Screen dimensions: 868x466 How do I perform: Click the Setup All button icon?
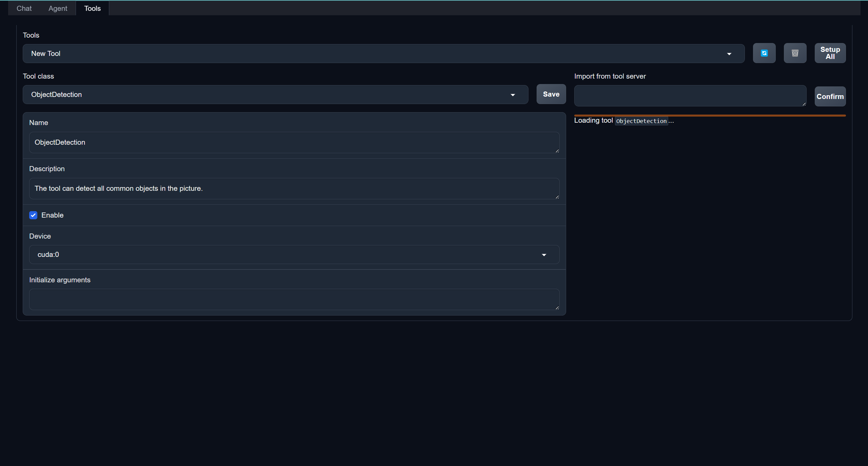click(831, 53)
